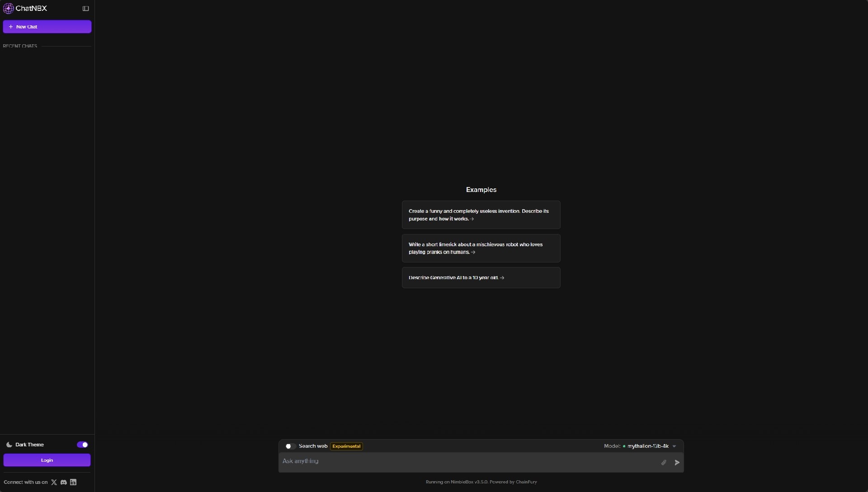The width and height of the screenshot is (868, 492).
Task: Collapse the sidebar with panel icon
Action: click(x=85, y=9)
